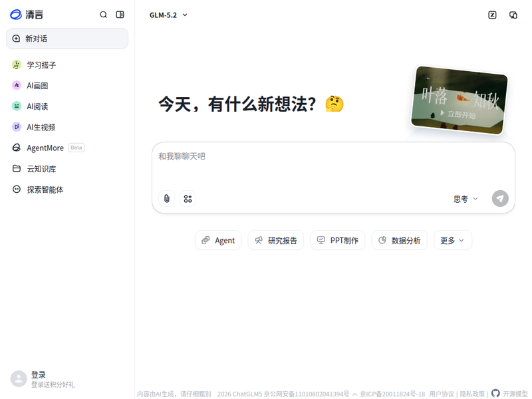
Task: Open the 用户协议 link
Action: pos(442,394)
